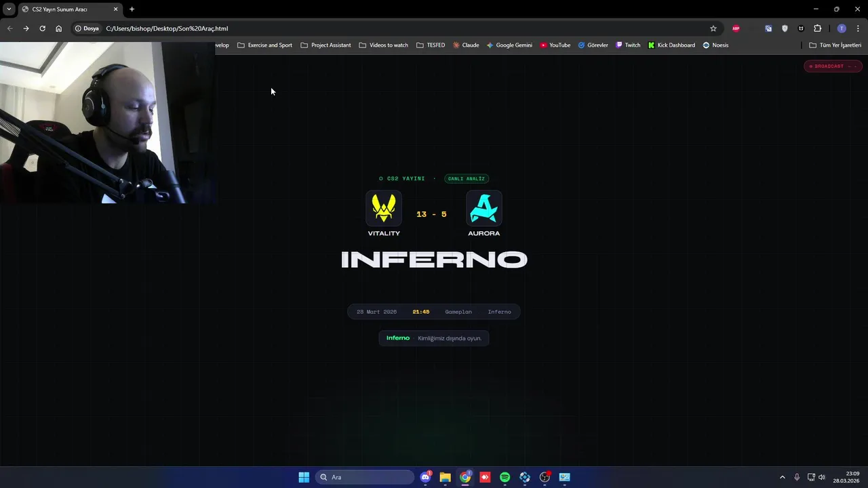Viewport: 868px width, 488px height.
Task: Open File Explorer from the taskbar
Action: 445,477
